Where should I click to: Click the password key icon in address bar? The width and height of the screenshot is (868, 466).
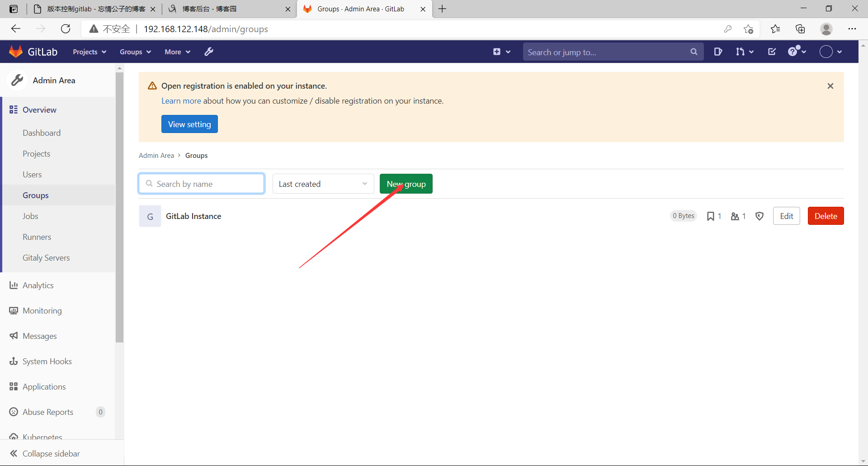coord(728,29)
